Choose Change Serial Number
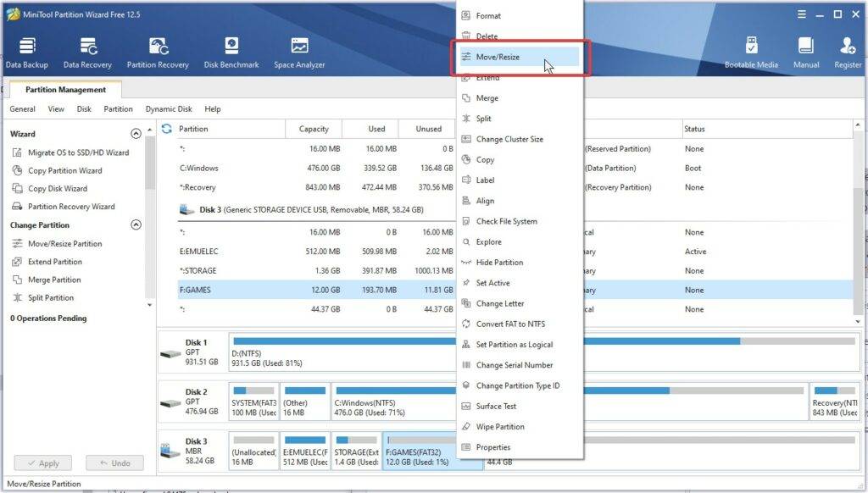The image size is (868, 493). [520, 365]
